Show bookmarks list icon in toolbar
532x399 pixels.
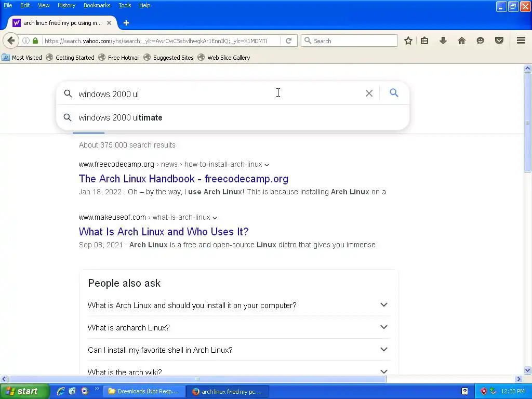click(x=424, y=41)
